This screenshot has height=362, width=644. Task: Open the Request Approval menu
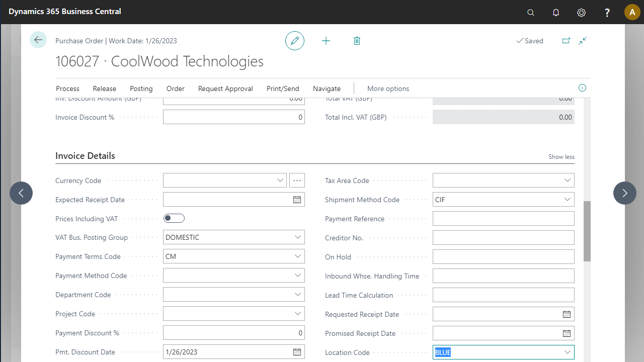coord(225,88)
